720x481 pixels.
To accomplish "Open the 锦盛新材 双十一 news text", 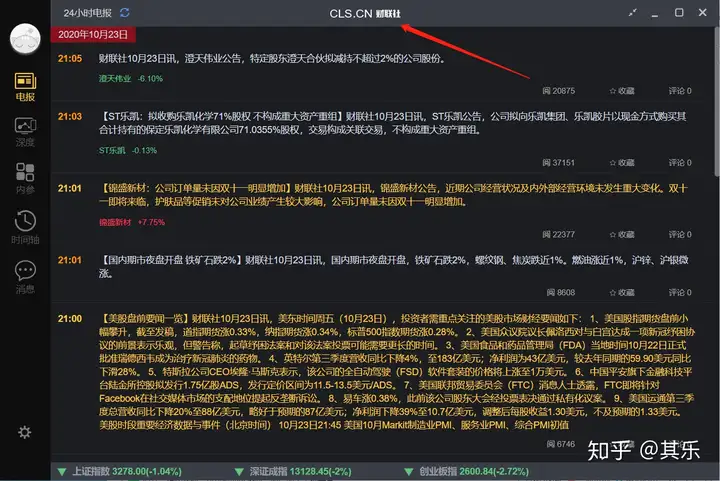I will point(394,195).
